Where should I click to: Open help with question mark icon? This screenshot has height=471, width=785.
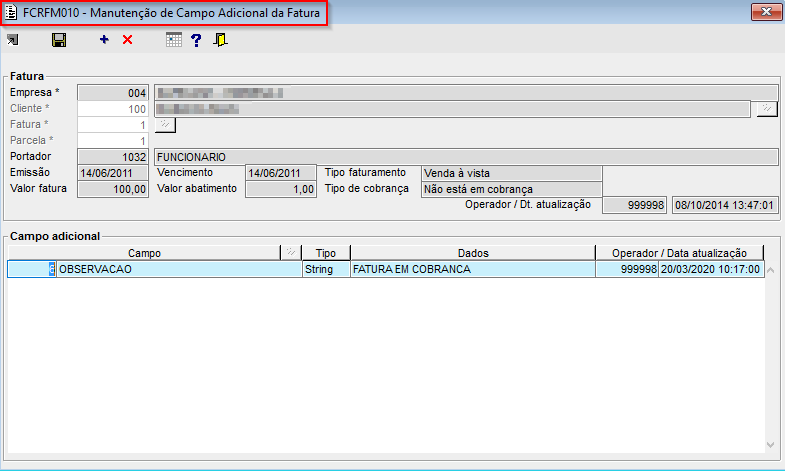click(x=196, y=40)
